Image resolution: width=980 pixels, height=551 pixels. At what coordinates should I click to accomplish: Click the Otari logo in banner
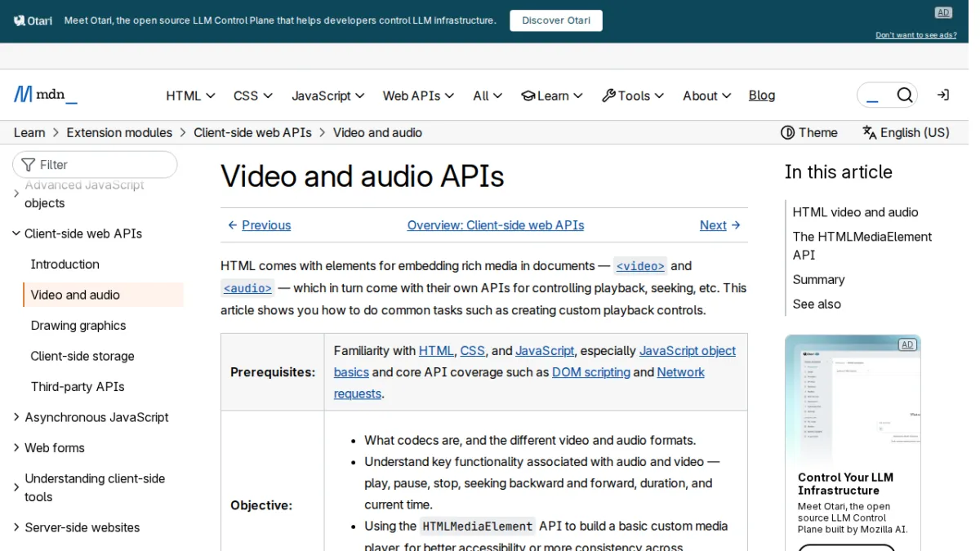click(33, 20)
